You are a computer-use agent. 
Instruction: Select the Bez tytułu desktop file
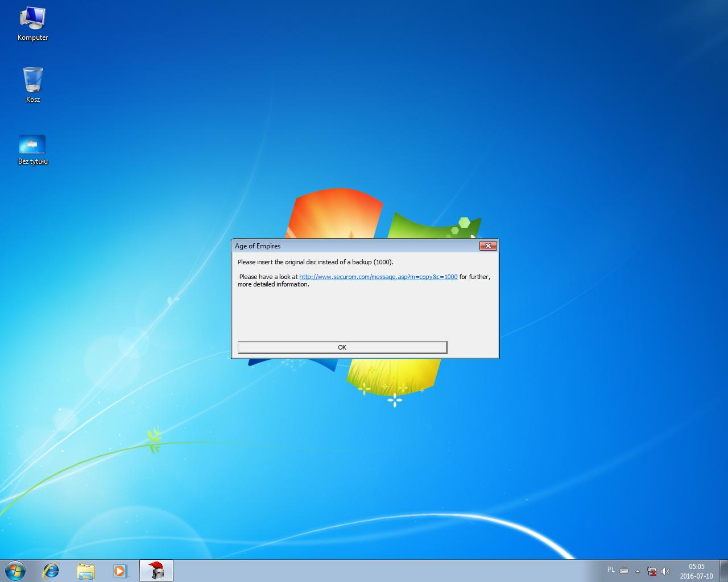32,149
